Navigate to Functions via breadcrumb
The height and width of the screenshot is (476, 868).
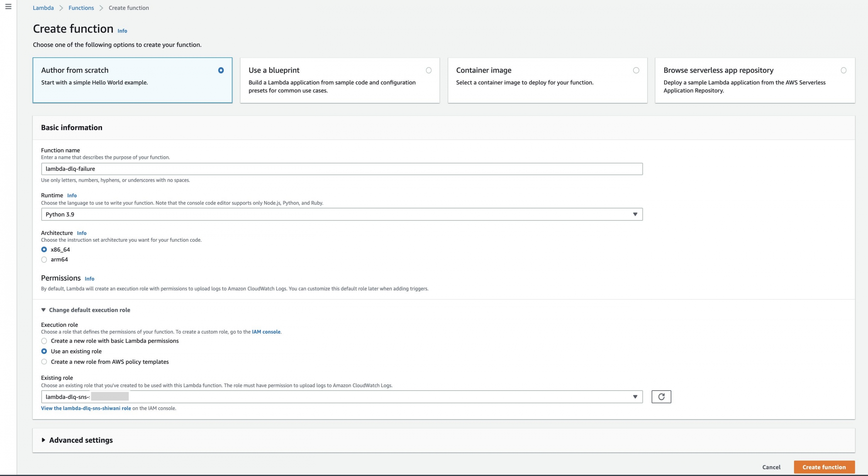[81, 7]
